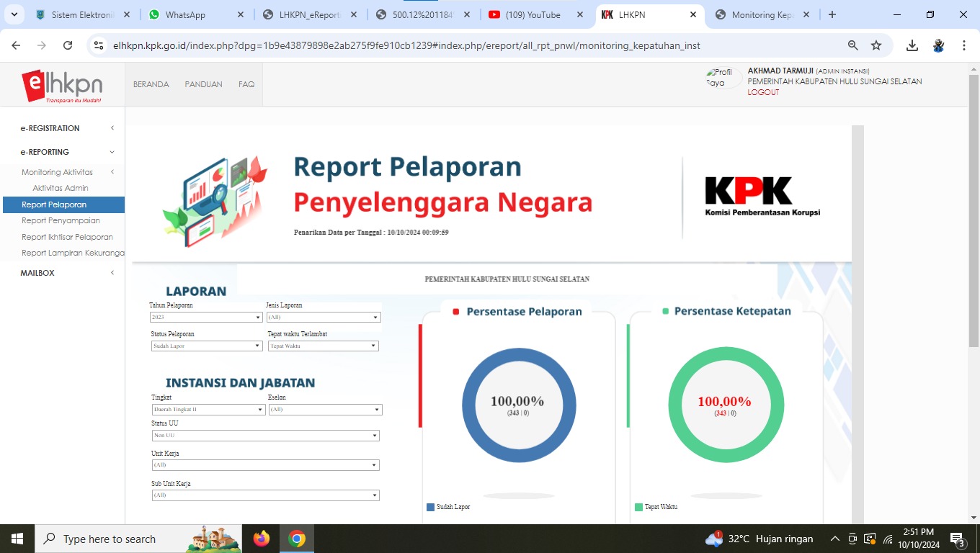Click the green Tepat Waktu legend swatch

(638, 507)
